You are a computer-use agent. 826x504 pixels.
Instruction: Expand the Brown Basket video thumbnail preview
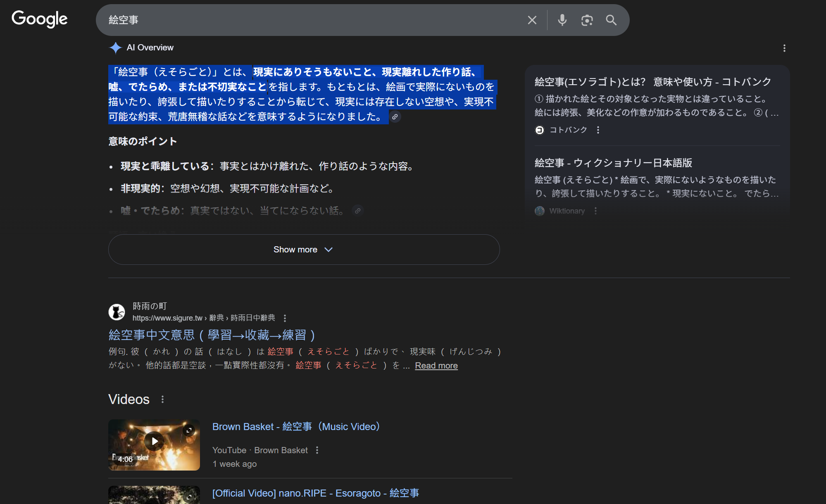189,430
